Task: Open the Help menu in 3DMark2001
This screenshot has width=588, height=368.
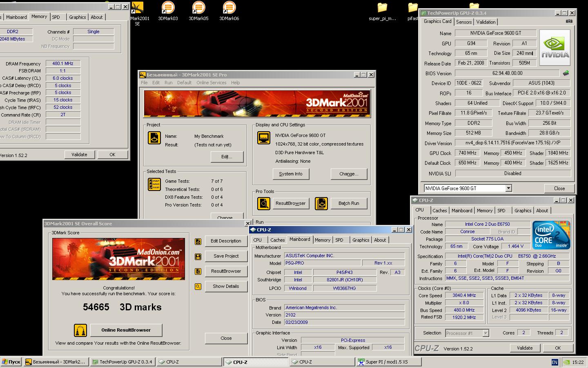Action: 235,83
